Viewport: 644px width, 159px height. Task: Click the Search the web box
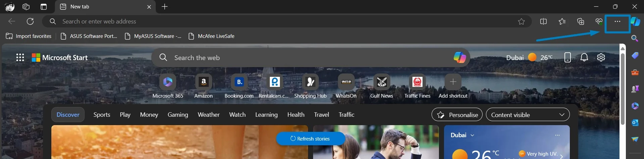click(x=310, y=57)
